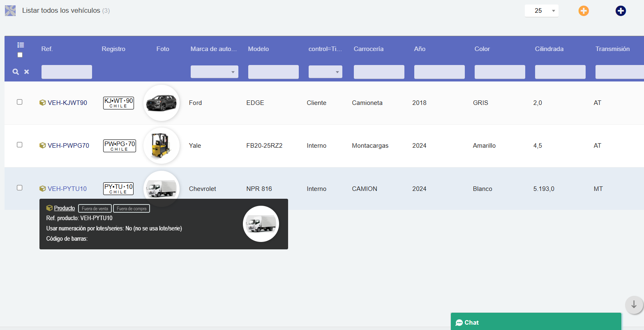Click the orange plus icon in the top bar
The height and width of the screenshot is (330, 644).
coord(584,11)
